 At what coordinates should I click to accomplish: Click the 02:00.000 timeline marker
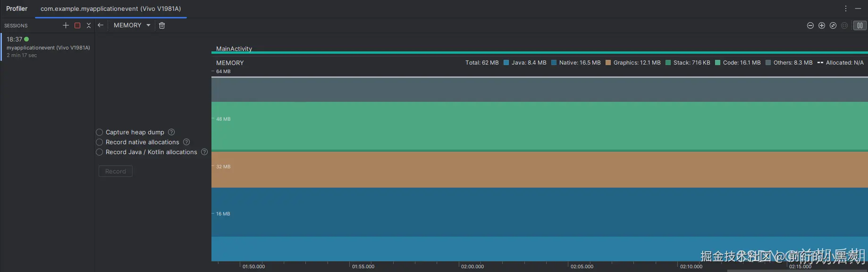tap(472, 266)
